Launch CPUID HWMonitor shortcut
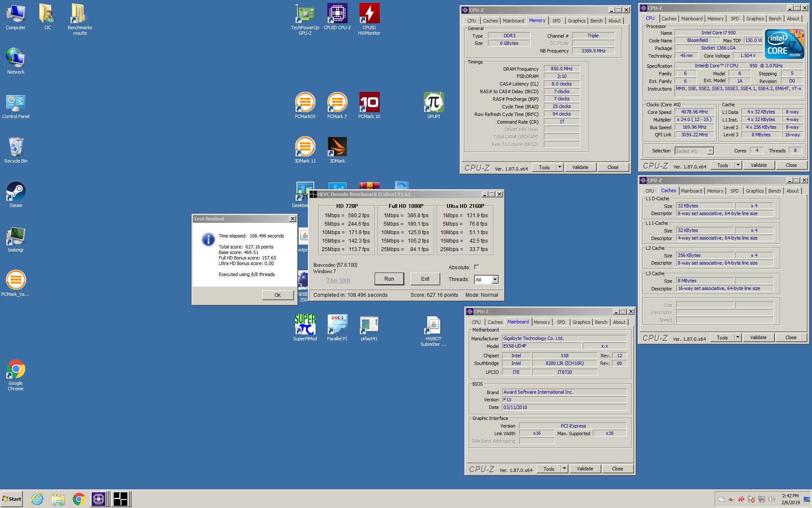The height and width of the screenshot is (508, 812). click(369, 19)
